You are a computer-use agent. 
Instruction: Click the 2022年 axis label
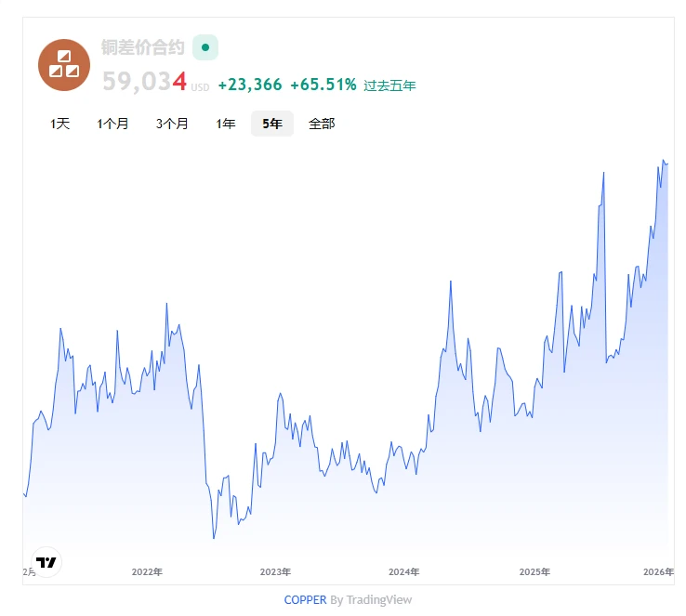click(x=147, y=571)
